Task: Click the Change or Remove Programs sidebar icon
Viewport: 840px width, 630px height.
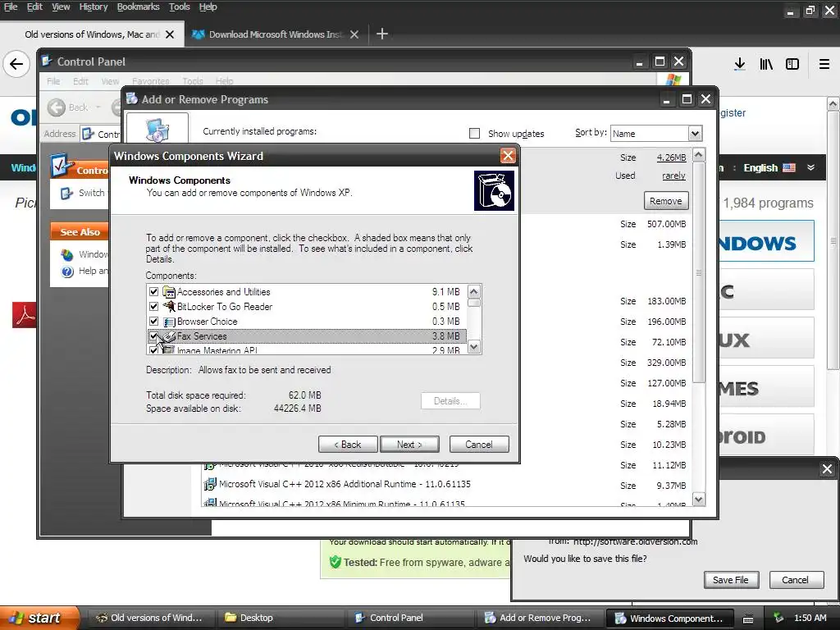Action: point(157,129)
